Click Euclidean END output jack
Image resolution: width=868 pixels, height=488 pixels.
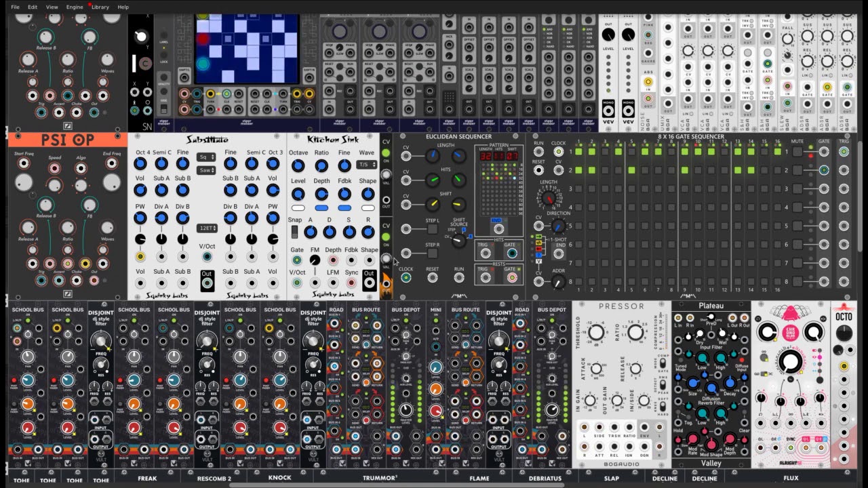click(x=498, y=228)
